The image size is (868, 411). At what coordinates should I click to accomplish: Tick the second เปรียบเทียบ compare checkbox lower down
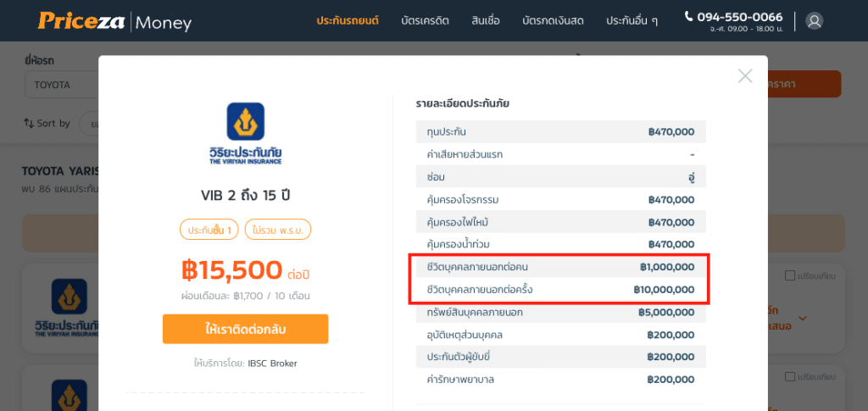(x=790, y=376)
